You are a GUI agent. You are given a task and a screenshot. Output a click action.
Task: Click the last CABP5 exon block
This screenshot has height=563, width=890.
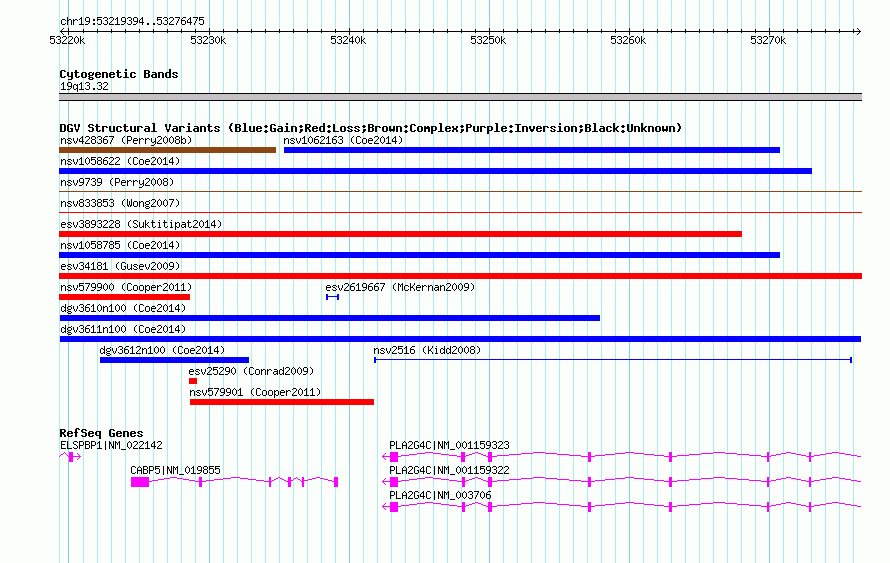pos(336,482)
